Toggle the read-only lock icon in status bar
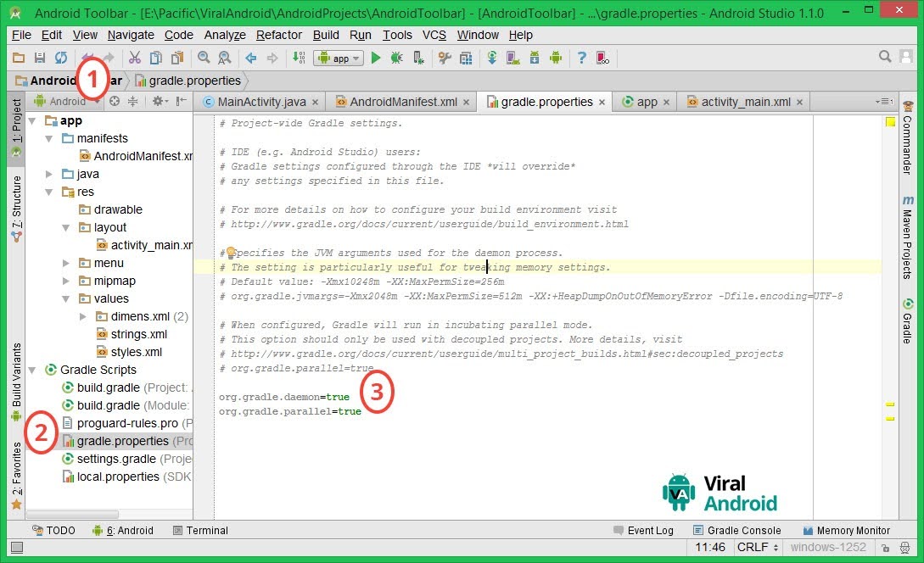 885,548
